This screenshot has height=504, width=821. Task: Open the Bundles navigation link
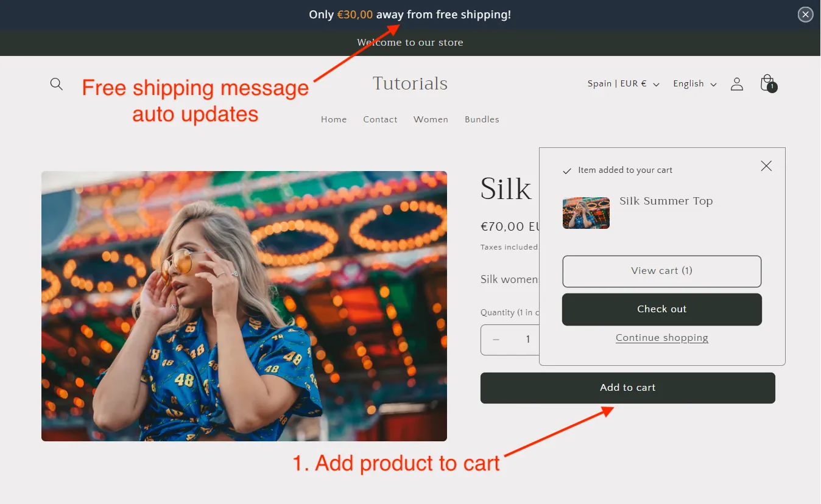tap(482, 119)
